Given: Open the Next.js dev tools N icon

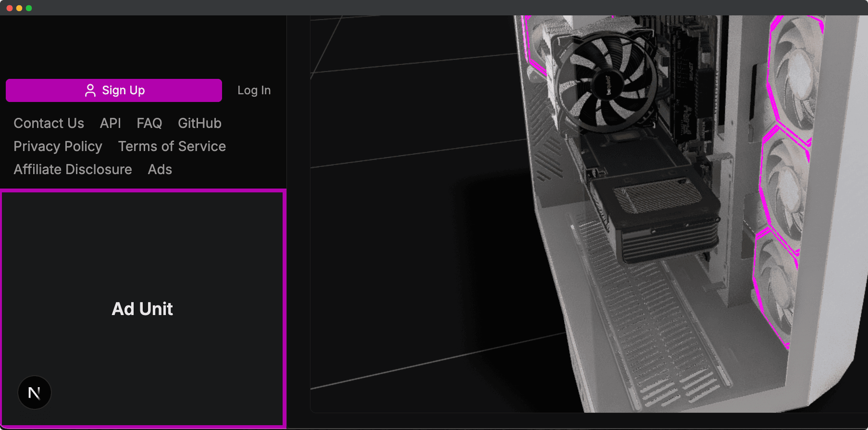Looking at the screenshot, I should point(34,392).
